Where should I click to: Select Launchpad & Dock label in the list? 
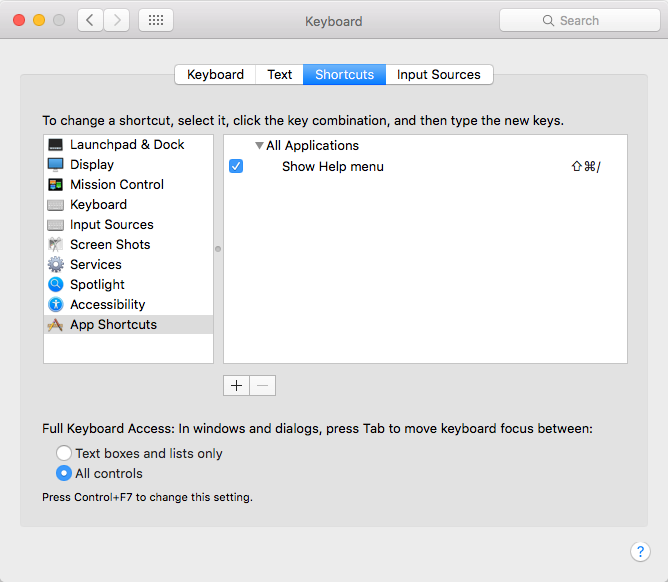127,145
